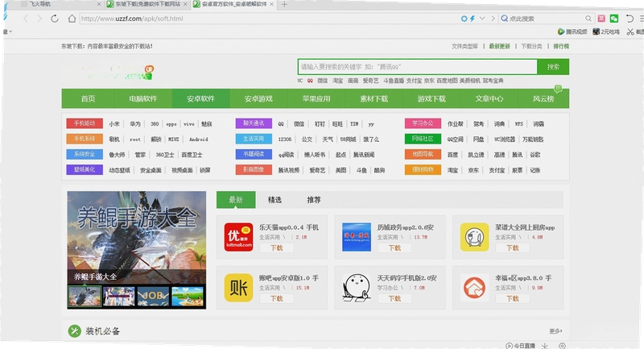Switch to the 精选 tab
Screen dimensions: 644x349
coord(275,200)
